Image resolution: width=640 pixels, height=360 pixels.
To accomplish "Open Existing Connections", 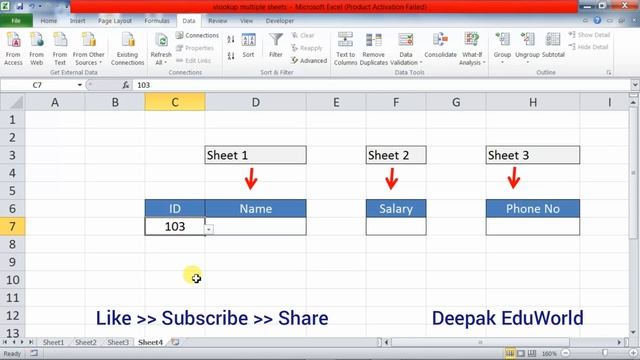I will [127, 49].
